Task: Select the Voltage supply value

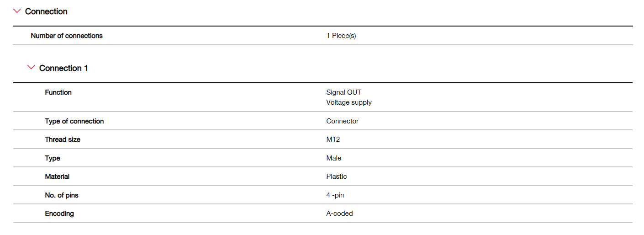Action: coord(348,102)
